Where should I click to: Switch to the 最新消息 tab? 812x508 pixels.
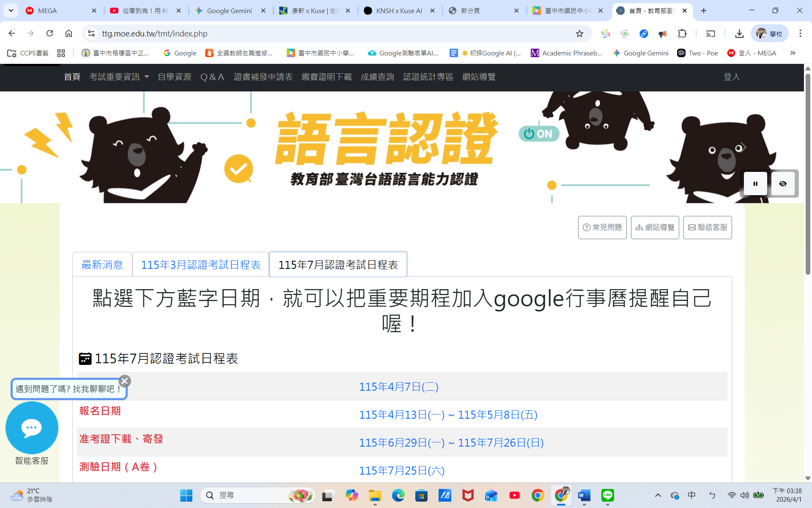coord(102,265)
